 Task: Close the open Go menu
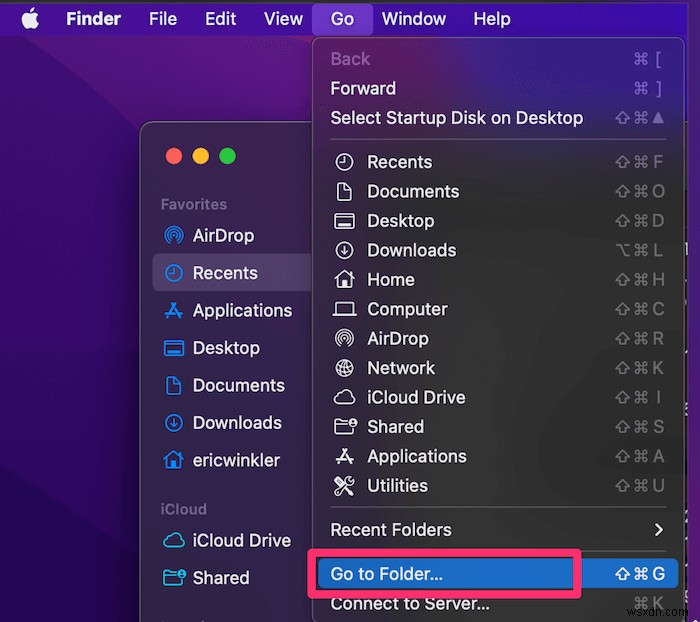[342, 19]
